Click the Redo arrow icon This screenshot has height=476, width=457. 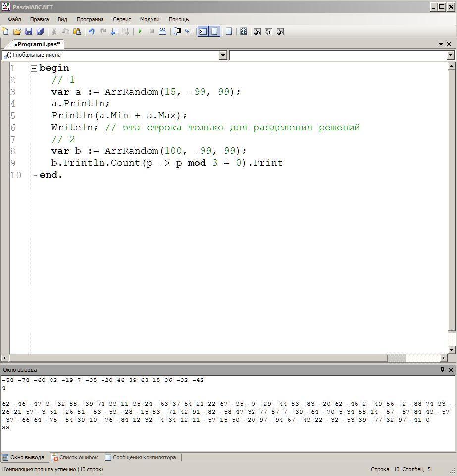click(x=103, y=31)
